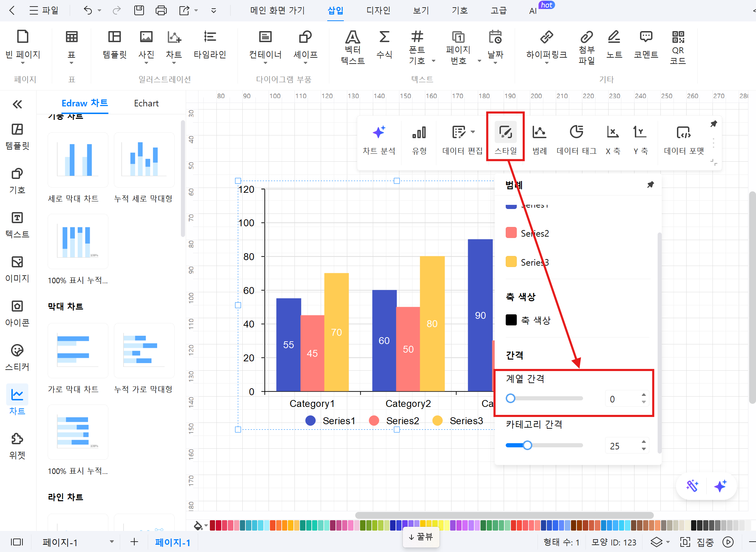The height and width of the screenshot is (552, 756).
Task: Attach a file with 첨부 파일
Action: point(587,47)
